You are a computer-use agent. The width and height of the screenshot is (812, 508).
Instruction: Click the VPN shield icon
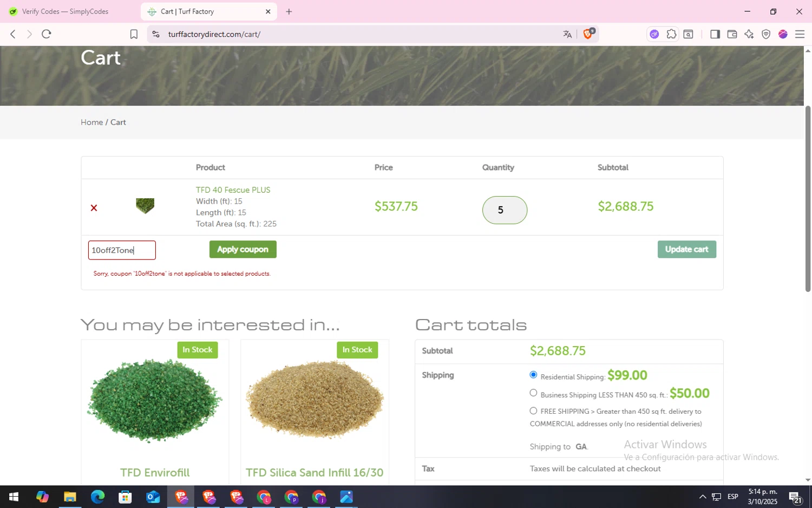(x=766, y=34)
